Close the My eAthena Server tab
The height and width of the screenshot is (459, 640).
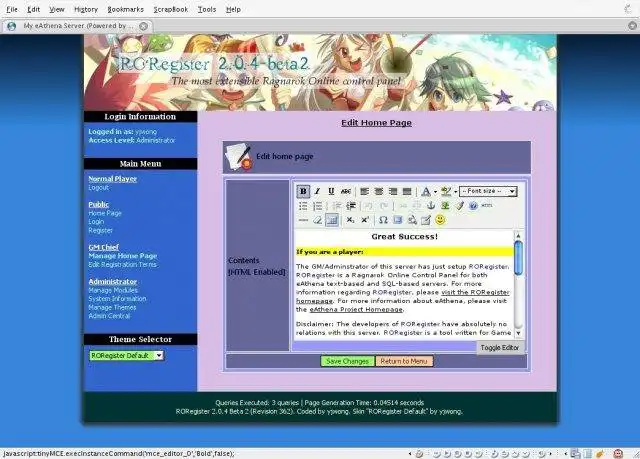click(143, 26)
